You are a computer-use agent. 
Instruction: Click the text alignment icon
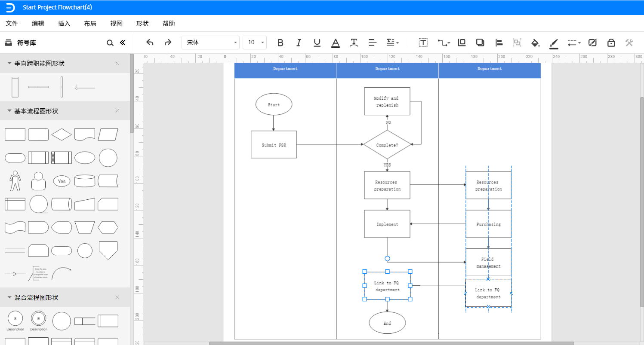(x=373, y=42)
